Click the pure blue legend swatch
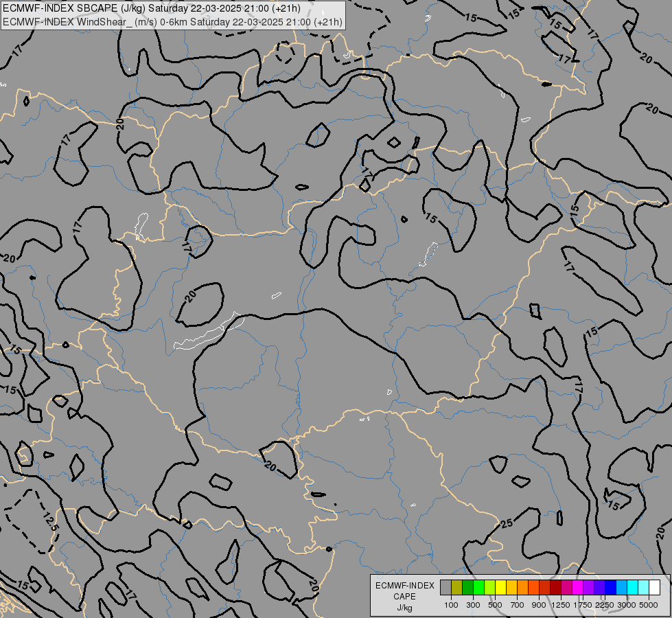This screenshot has width=672, height=618. pos(611,587)
